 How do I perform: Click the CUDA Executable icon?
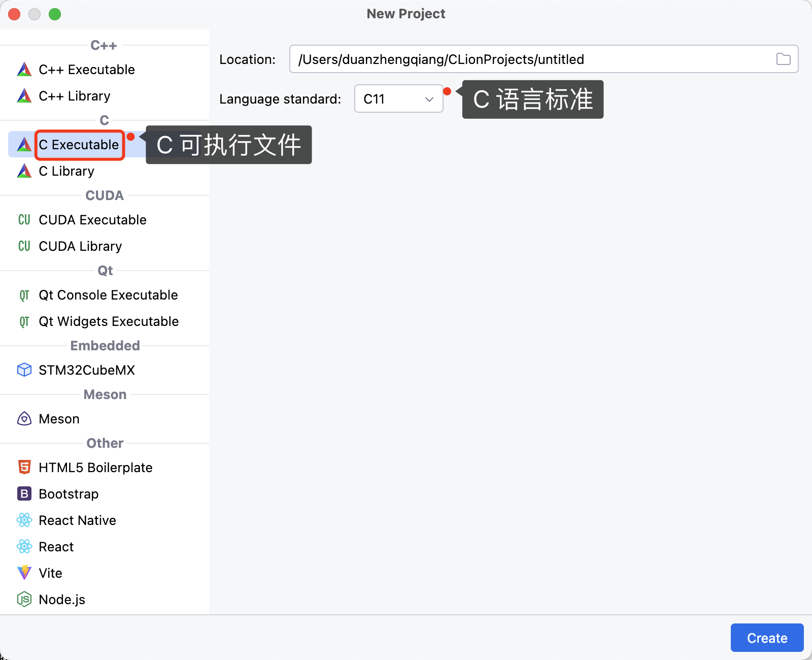coord(23,219)
